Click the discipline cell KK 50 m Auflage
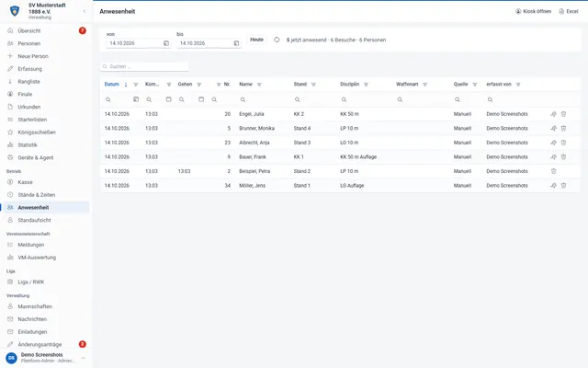 point(358,157)
